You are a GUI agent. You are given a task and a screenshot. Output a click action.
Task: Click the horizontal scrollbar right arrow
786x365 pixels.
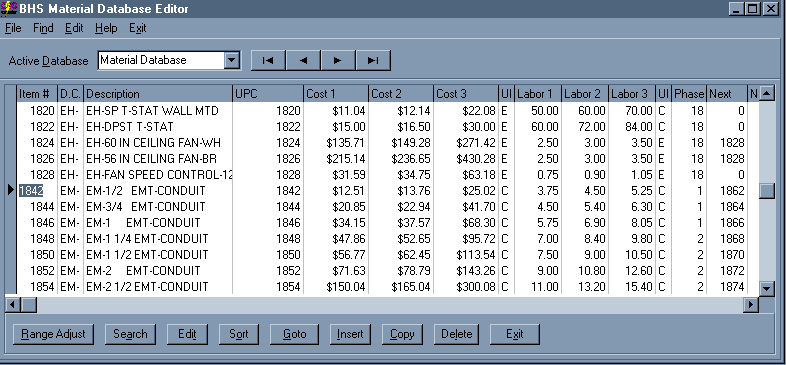coord(751,304)
